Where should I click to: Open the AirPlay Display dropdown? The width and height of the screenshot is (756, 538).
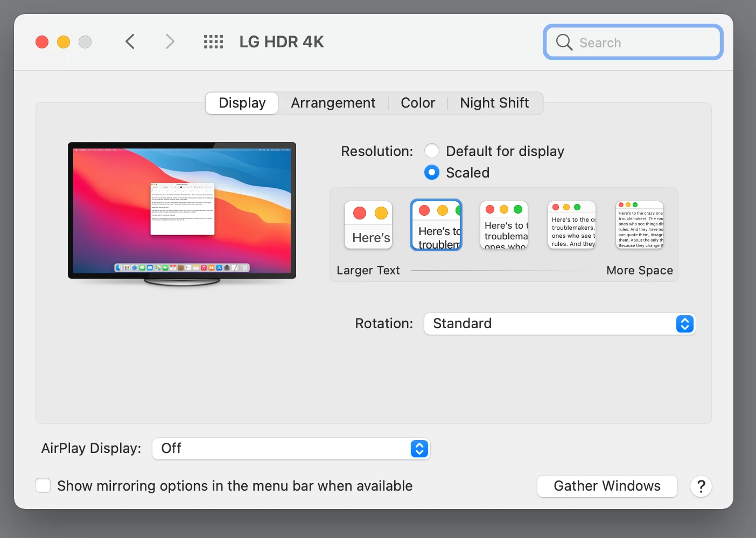point(291,449)
